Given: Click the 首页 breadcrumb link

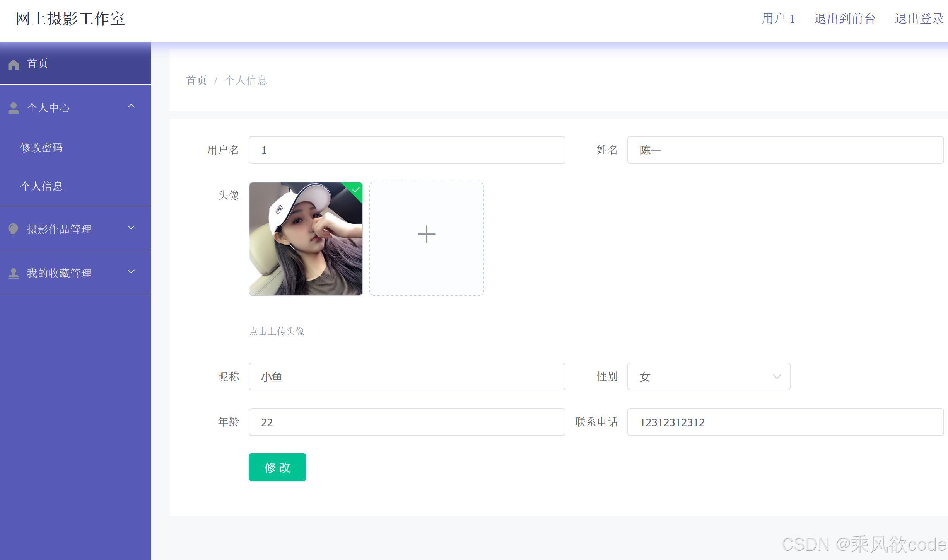Looking at the screenshot, I should pos(196,80).
